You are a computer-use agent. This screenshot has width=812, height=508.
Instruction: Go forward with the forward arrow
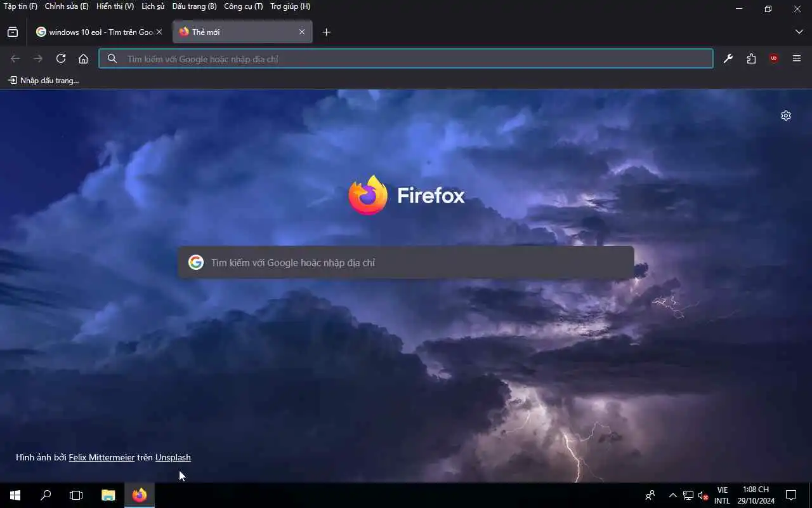[x=38, y=59]
